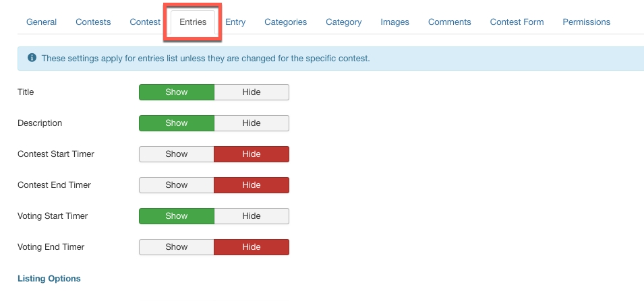Open the Permissions tab
The height and width of the screenshot is (301, 644).
click(x=586, y=22)
